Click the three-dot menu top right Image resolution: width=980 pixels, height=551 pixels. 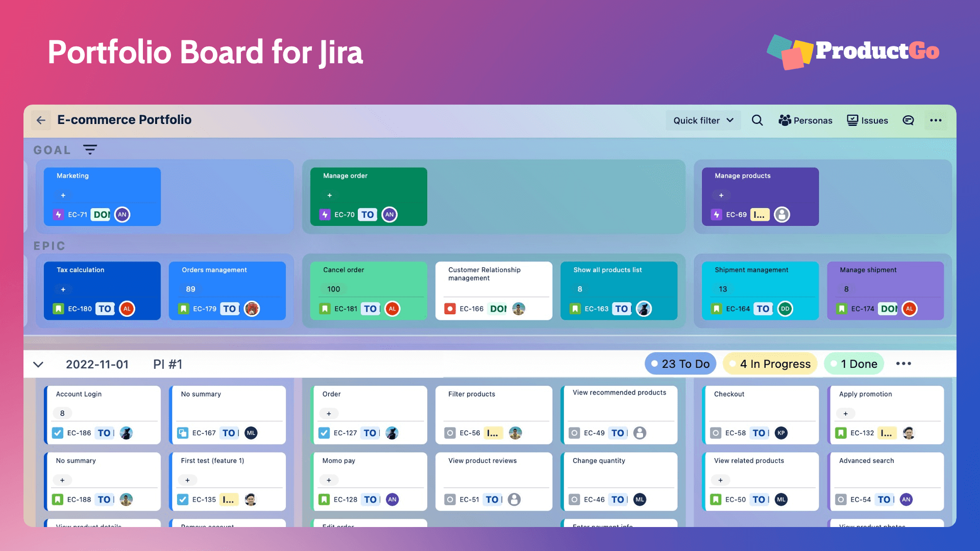click(936, 120)
